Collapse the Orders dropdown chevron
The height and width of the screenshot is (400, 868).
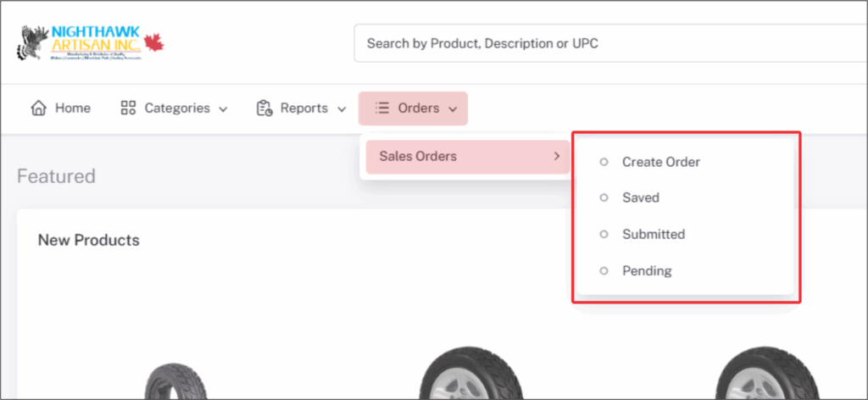[x=453, y=109]
